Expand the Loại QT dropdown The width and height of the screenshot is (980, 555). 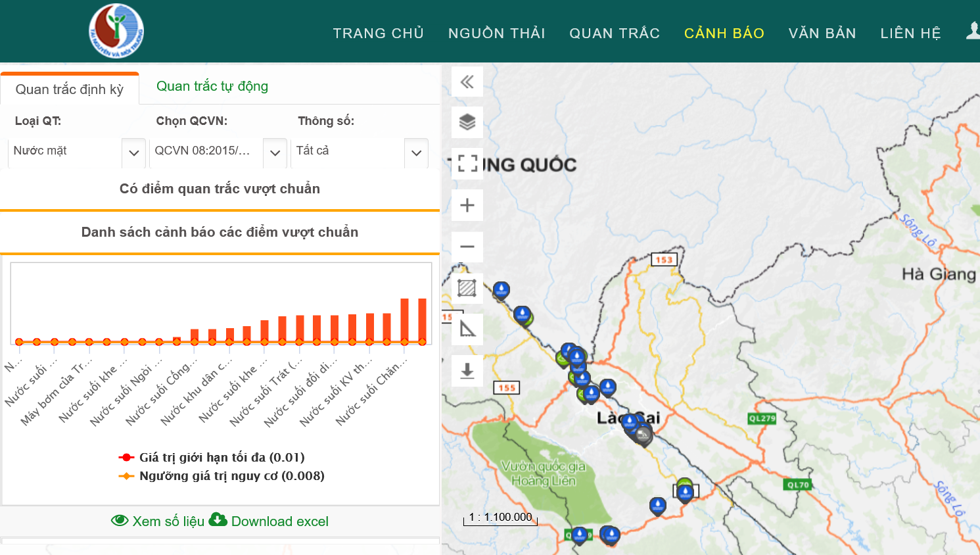pos(133,153)
